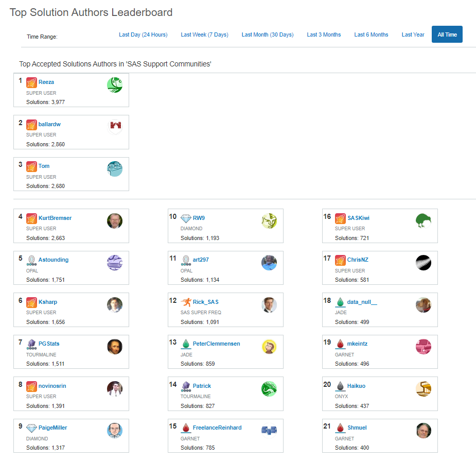The image size is (476, 461).
Task: Show Last Day (24 Hours) leaderboard
Action: coord(143,35)
